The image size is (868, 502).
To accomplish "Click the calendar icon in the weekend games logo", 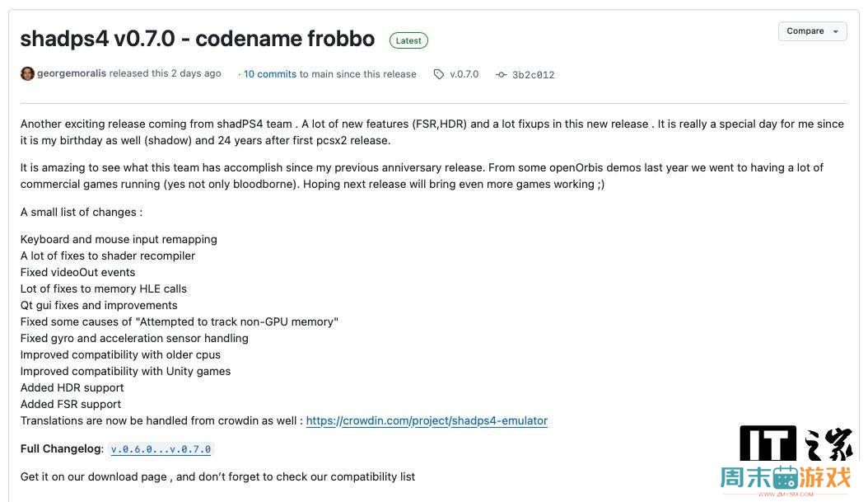I will 786,476.
